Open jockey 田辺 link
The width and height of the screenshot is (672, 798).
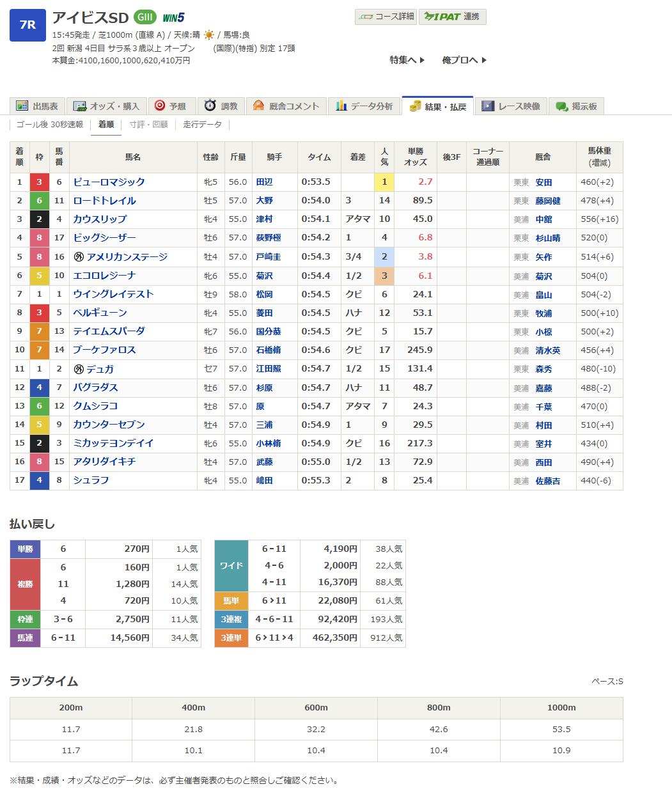coord(264,182)
